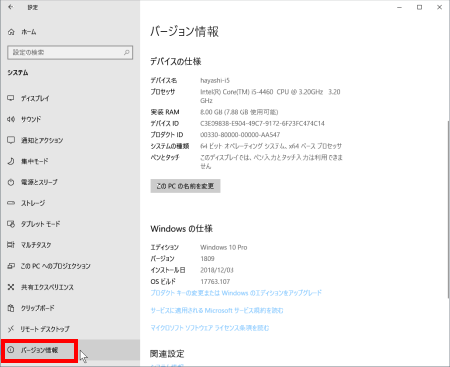Click the install date value 2018/12/03
Viewport: 450px width, 367px height.
(x=217, y=270)
